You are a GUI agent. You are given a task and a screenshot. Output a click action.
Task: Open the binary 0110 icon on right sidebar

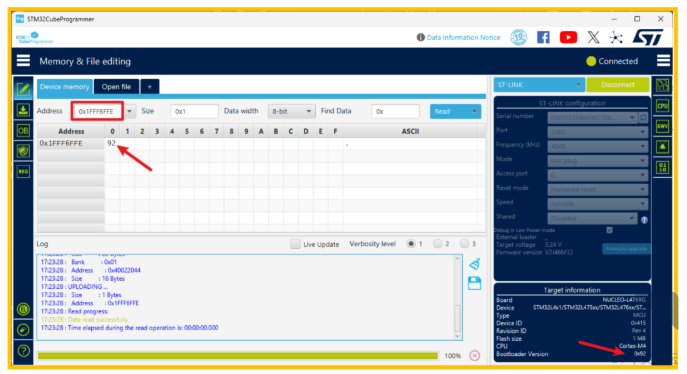[x=662, y=167]
